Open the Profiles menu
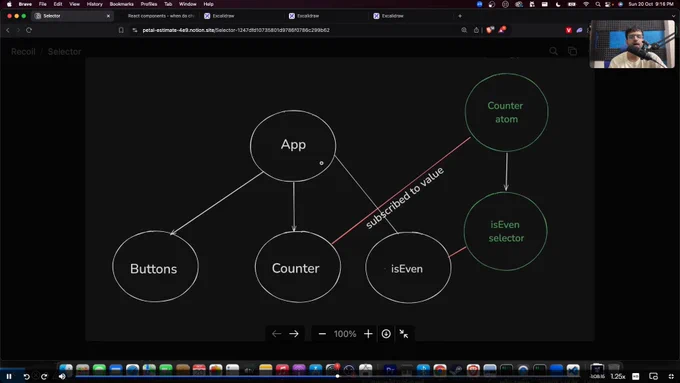 point(149,4)
